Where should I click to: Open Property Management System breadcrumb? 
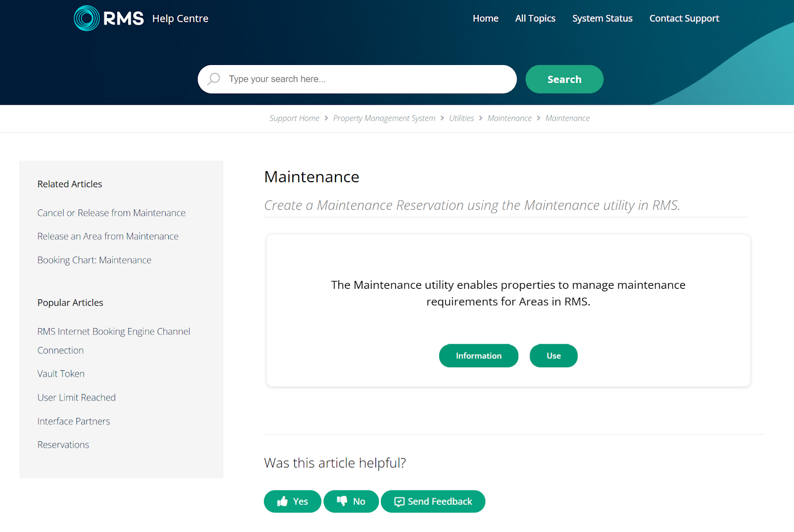pos(384,118)
